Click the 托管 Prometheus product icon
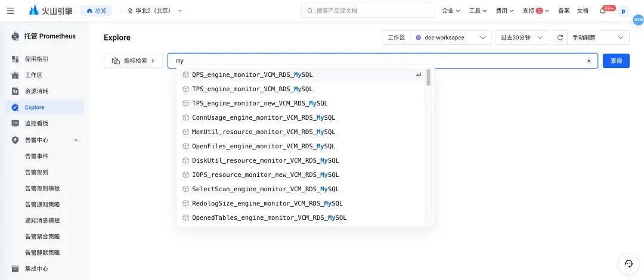644x280 pixels. click(16, 36)
